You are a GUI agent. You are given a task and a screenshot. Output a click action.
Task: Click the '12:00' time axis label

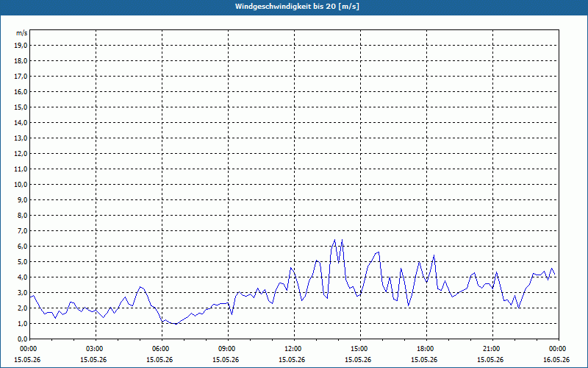(294, 349)
